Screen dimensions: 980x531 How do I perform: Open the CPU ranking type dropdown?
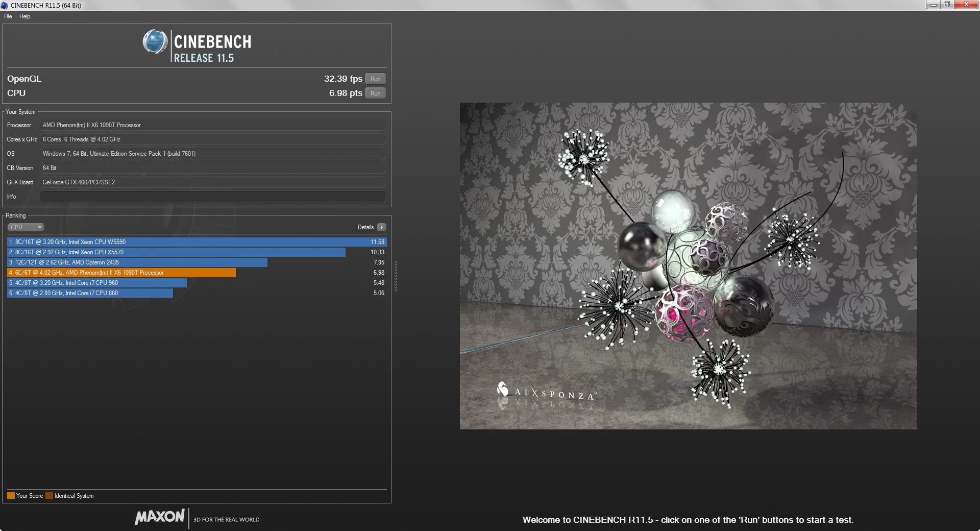pos(26,227)
